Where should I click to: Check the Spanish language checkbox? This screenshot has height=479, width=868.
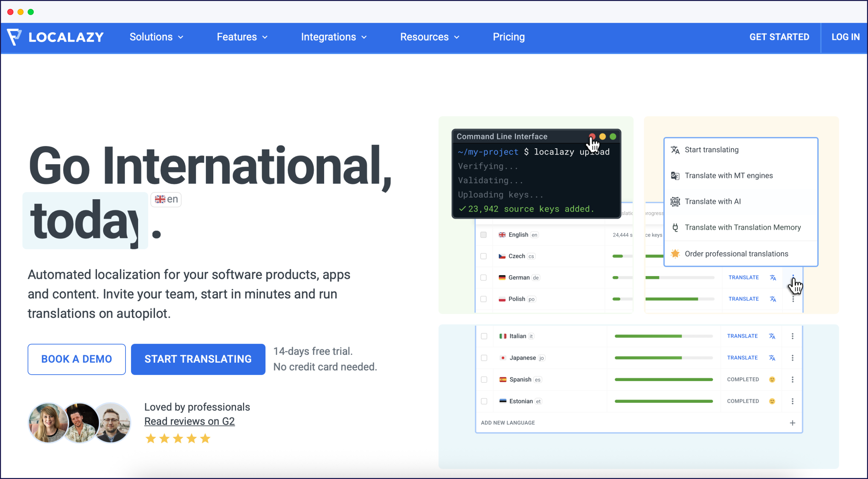tap(484, 380)
